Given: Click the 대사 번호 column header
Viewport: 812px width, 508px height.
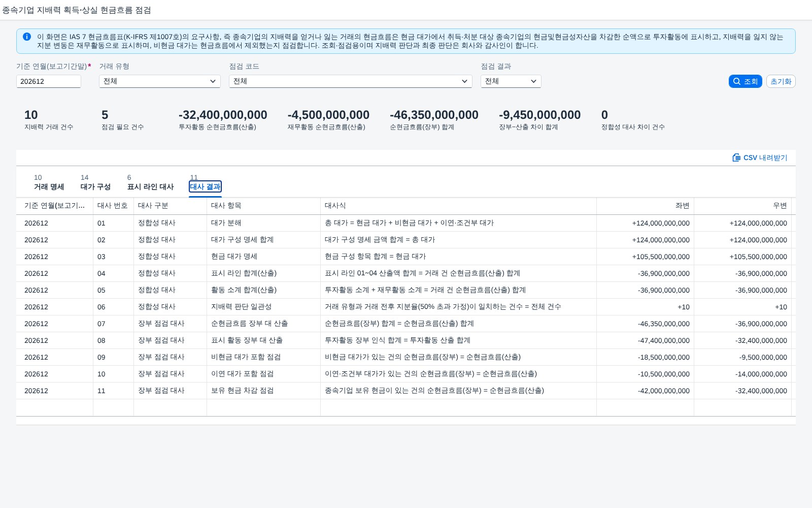Looking at the screenshot, I should click(113, 206).
